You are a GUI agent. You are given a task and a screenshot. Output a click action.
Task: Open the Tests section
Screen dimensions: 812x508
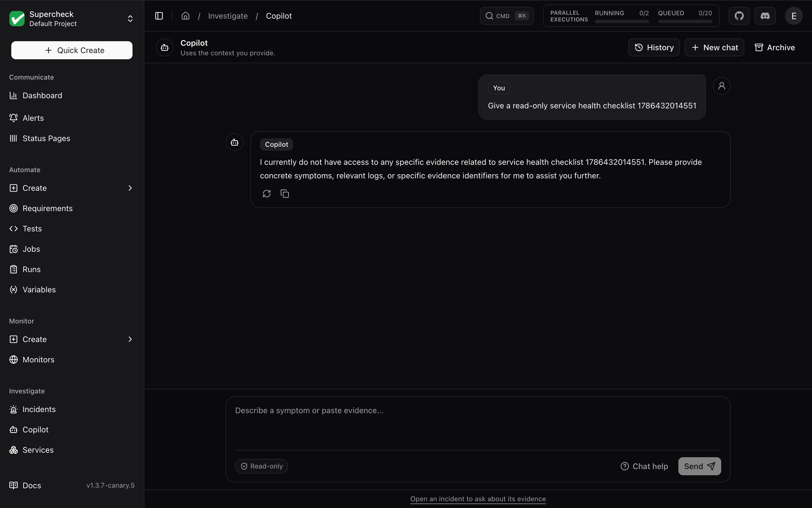click(72, 229)
